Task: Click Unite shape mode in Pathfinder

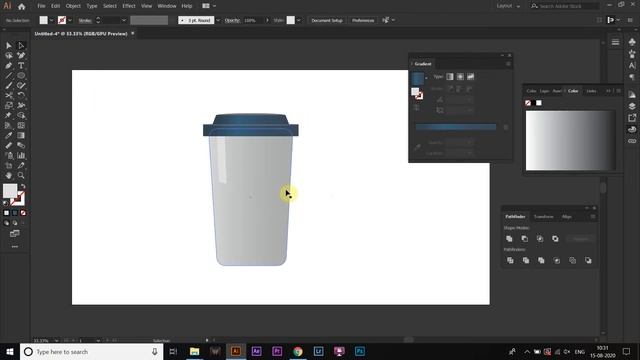Action: coord(509,239)
